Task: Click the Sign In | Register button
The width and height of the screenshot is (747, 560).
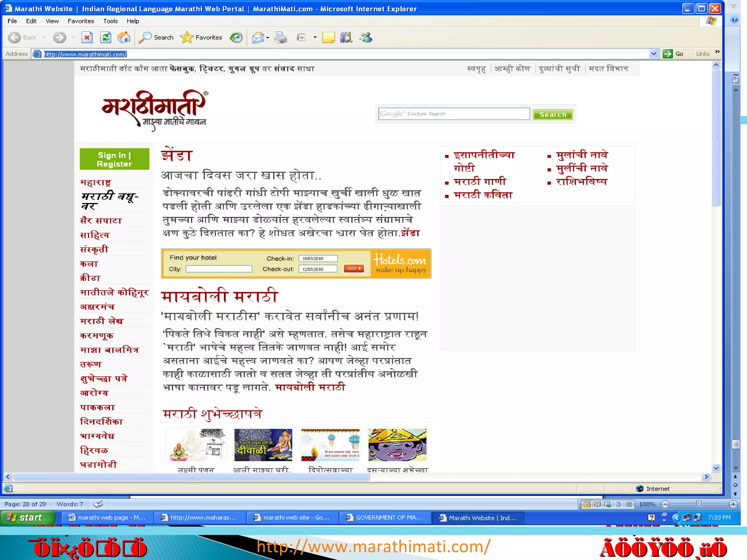Action: coord(114,159)
